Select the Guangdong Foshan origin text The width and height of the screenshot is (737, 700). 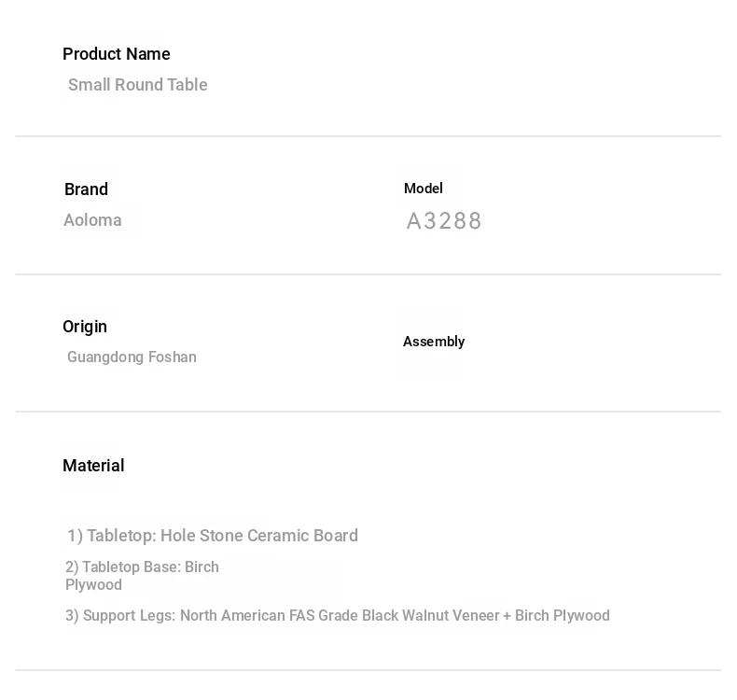tap(132, 357)
